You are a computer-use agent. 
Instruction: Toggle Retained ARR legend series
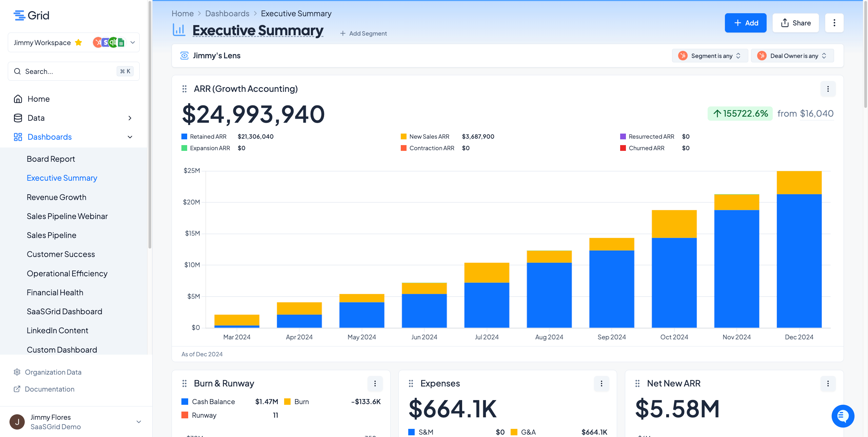pyautogui.click(x=208, y=137)
